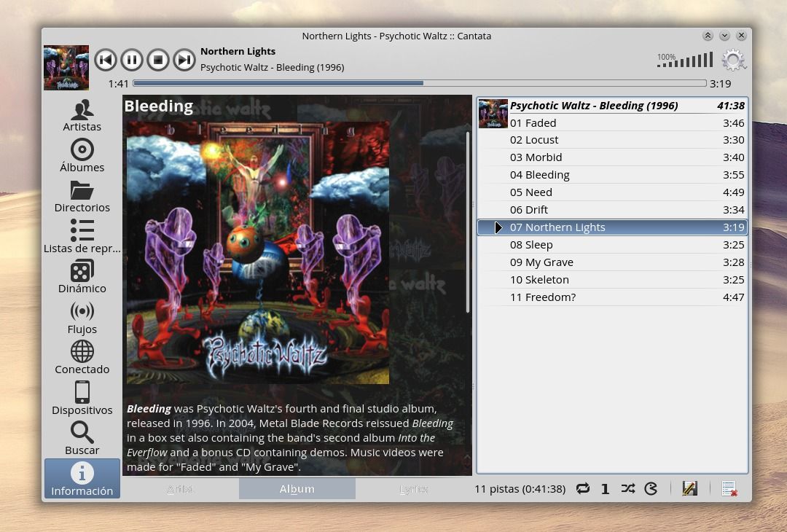Switch to the Lyrics tab
The height and width of the screenshot is (532, 787).
(x=413, y=489)
